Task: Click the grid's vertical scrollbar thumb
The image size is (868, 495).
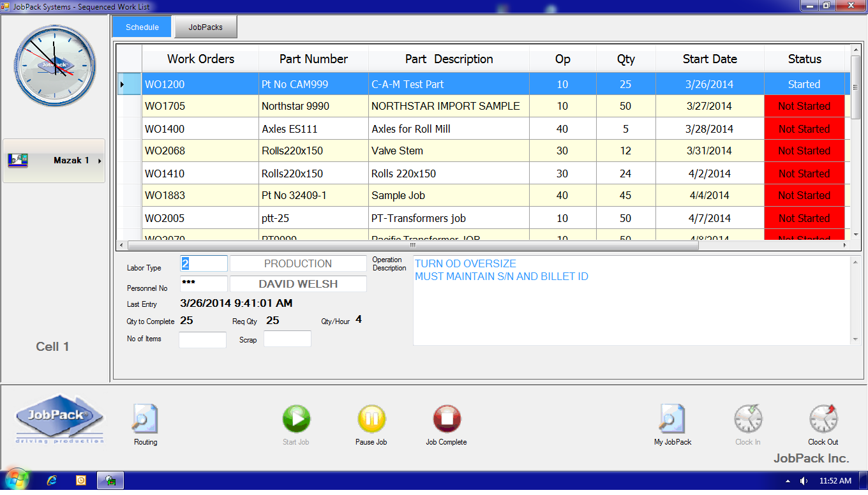Action: click(856, 86)
